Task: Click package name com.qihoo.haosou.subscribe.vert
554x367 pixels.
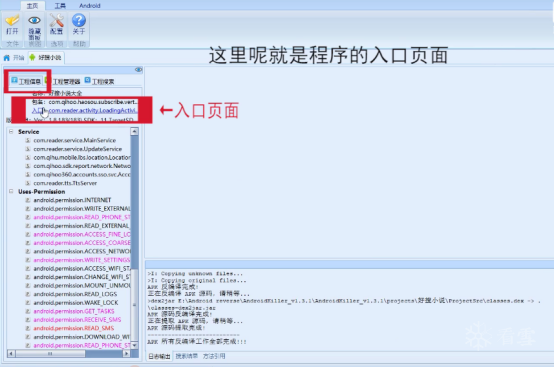Action: (93, 102)
